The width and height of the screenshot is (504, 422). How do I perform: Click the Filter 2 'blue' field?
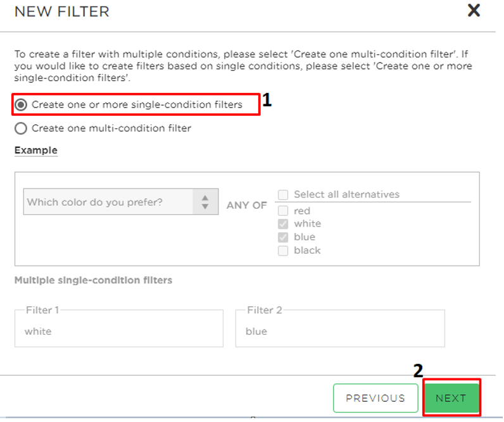tap(340, 328)
